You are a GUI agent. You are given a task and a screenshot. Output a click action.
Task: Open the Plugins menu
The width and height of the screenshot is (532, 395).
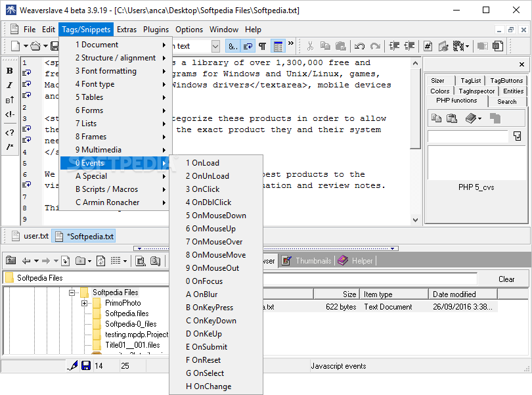point(156,30)
